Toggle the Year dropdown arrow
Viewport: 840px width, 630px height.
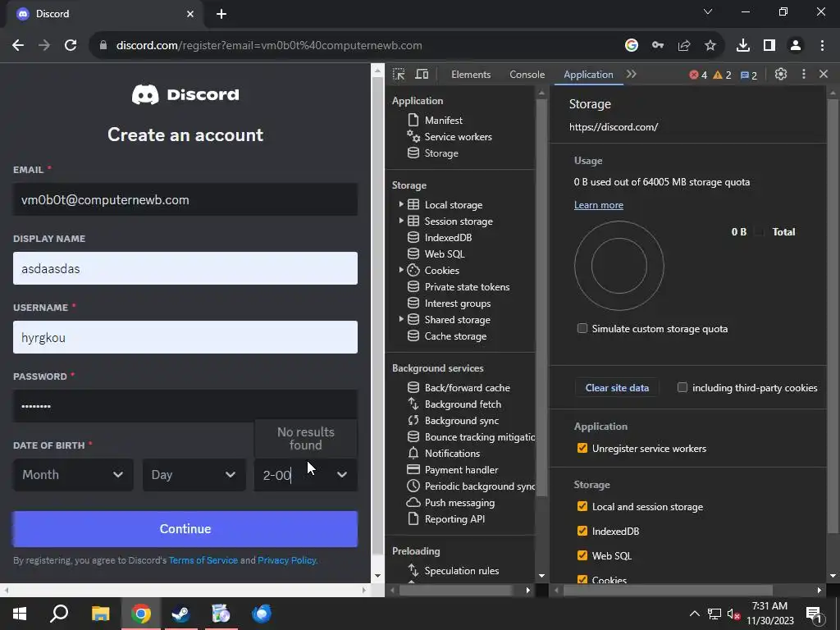(342, 475)
